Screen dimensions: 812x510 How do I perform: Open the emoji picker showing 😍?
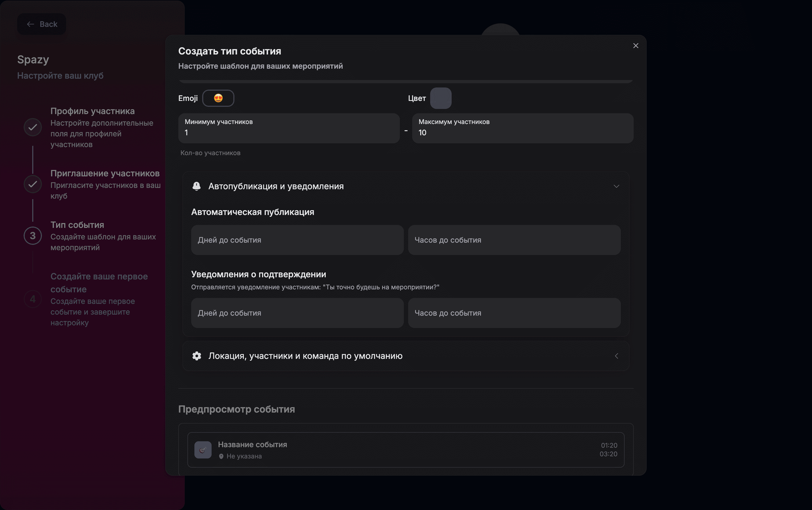[x=218, y=98]
